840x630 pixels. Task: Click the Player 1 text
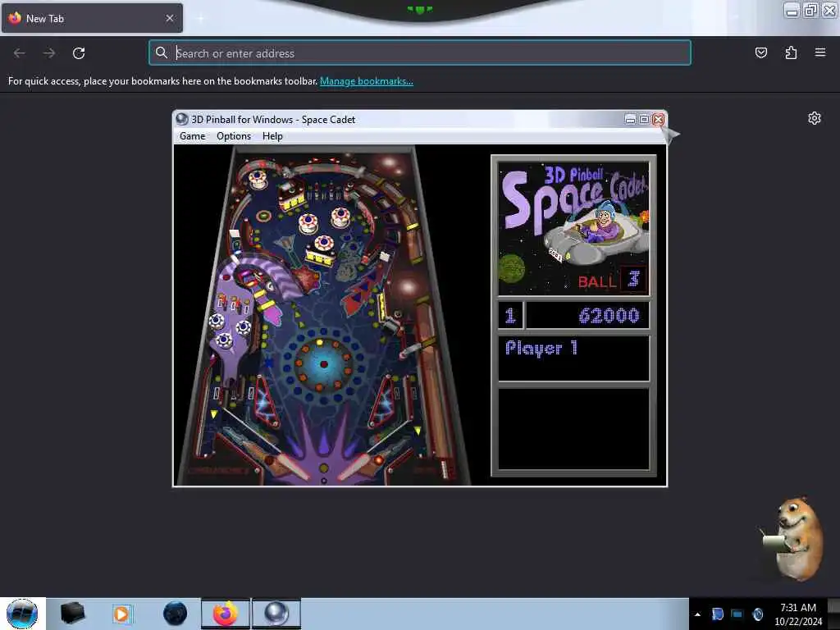(541, 348)
